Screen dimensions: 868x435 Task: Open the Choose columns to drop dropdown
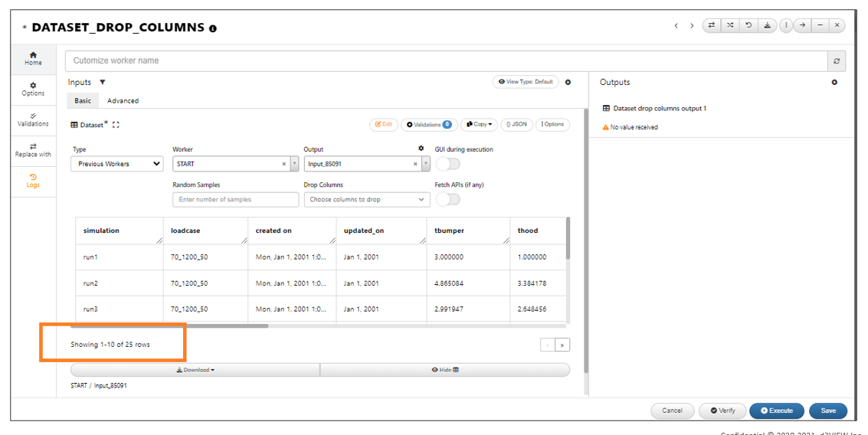(367, 200)
